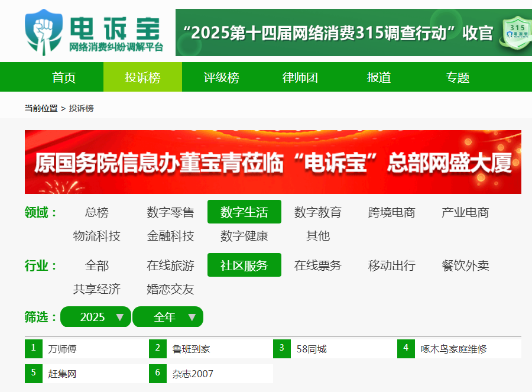Select the 跨境电商 domain filter
The image size is (532, 392).
(391, 212)
